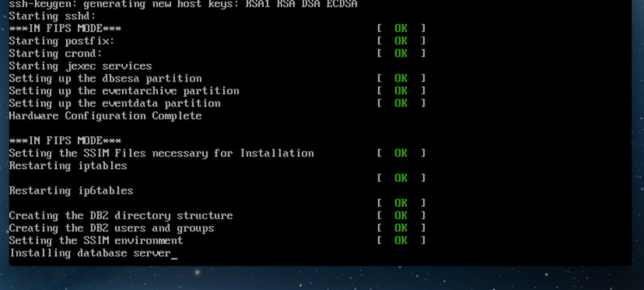Select 'Setting the SSIM Files necessary for Installation'
This screenshot has width=644, height=290.
click(x=162, y=154)
